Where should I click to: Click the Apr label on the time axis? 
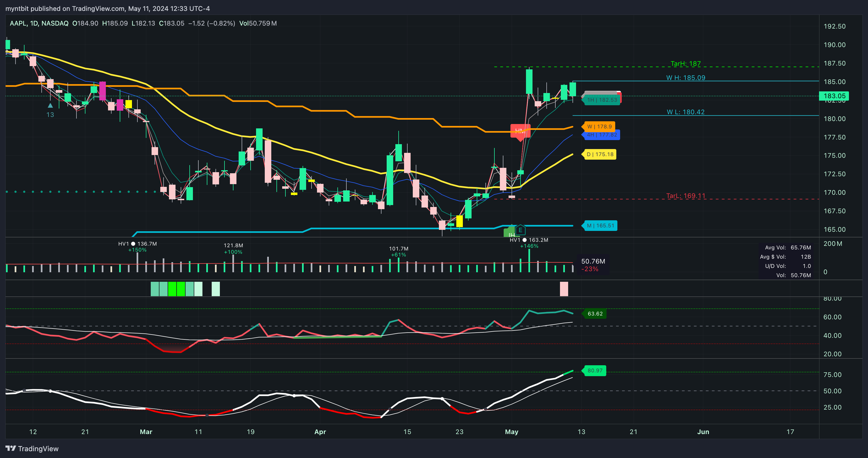[320, 432]
